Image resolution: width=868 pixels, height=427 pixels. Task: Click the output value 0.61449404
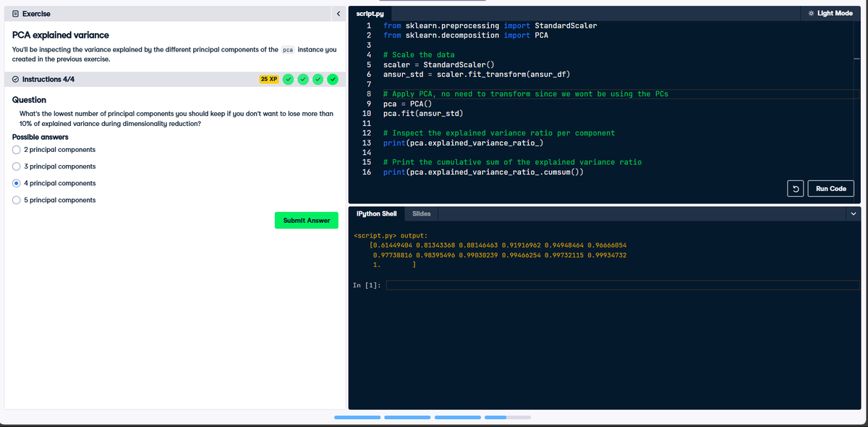391,245
